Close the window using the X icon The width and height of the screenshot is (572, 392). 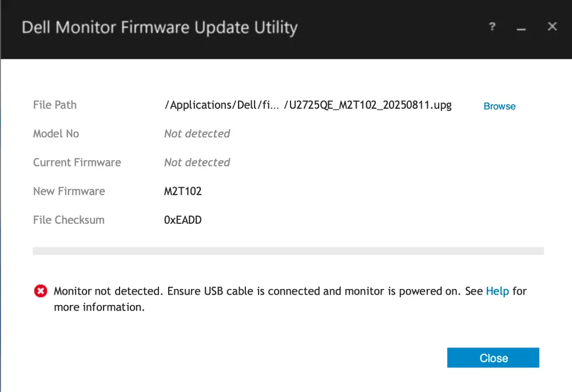tap(552, 27)
